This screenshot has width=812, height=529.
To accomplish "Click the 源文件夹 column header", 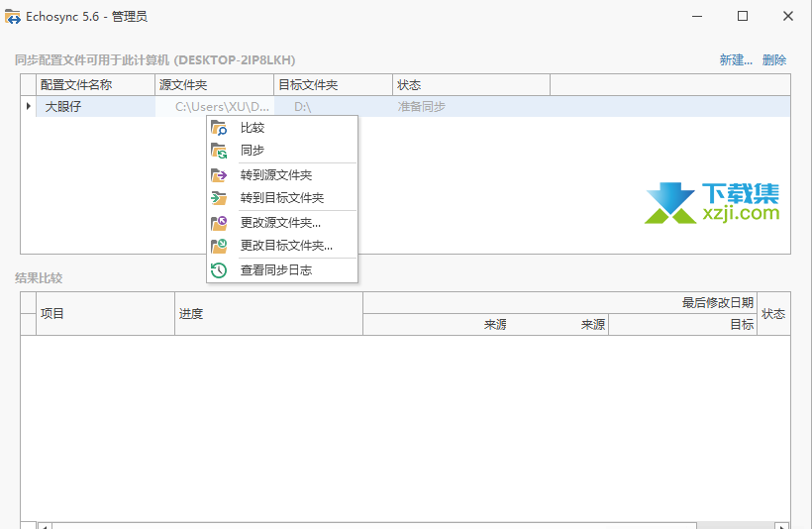I will pos(215,85).
